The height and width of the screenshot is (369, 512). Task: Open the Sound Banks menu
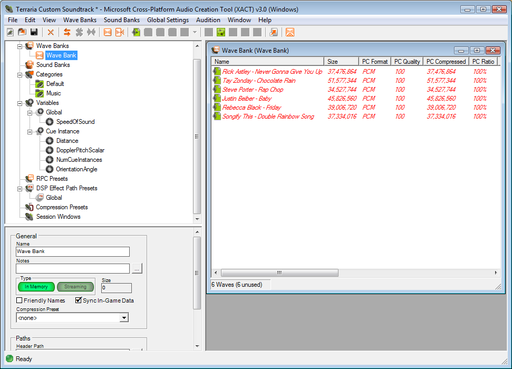122,20
